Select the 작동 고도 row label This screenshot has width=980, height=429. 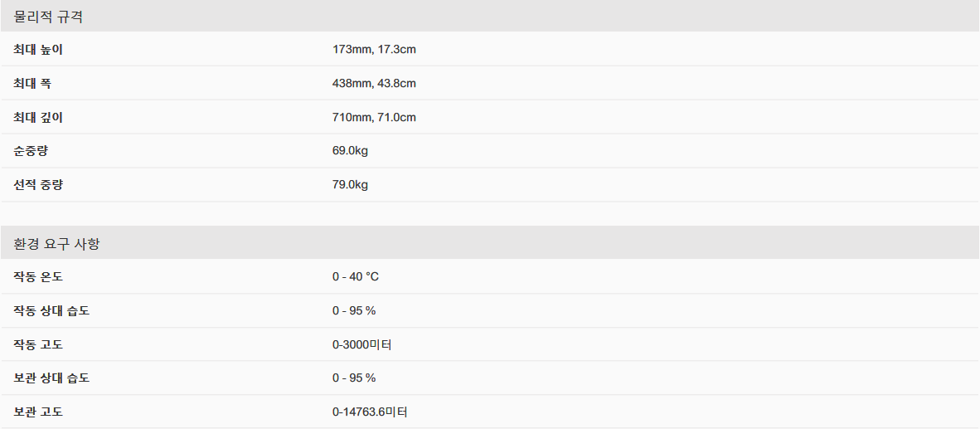[38, 344]
